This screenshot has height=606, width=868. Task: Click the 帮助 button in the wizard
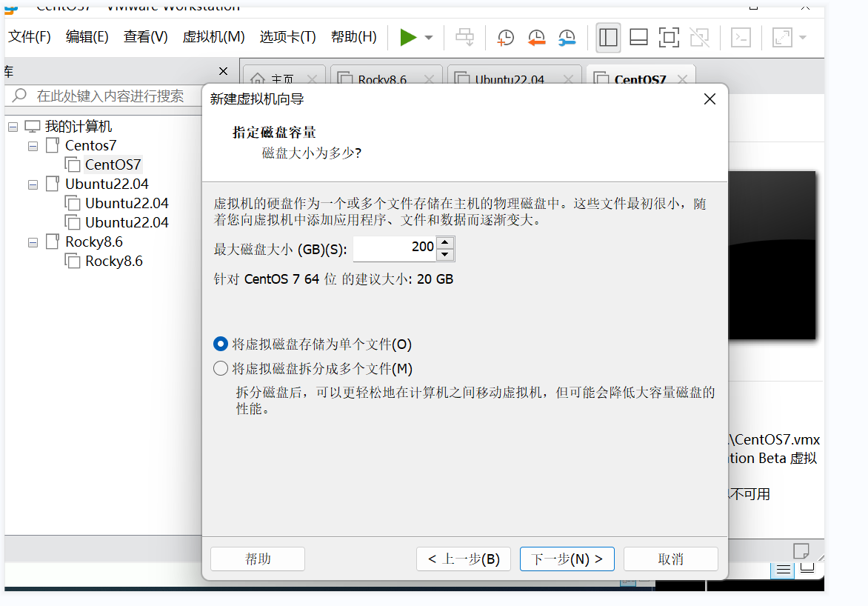coord(258,559)
